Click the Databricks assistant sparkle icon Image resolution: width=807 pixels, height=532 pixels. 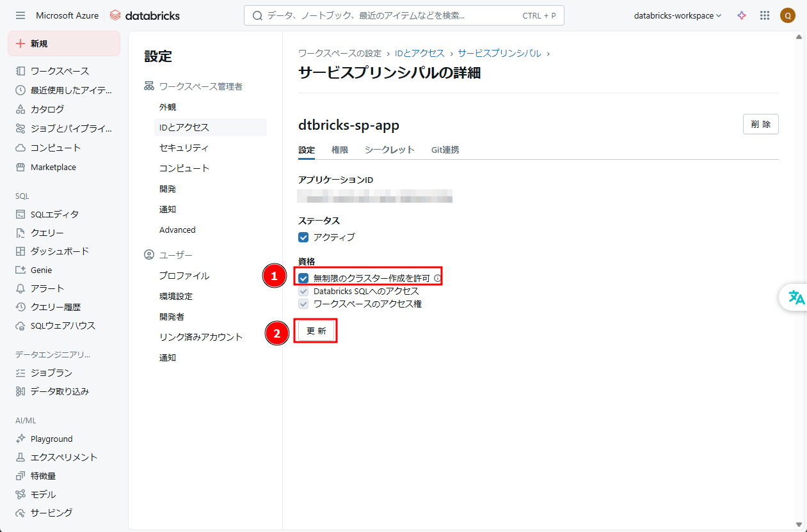point(742,15)
